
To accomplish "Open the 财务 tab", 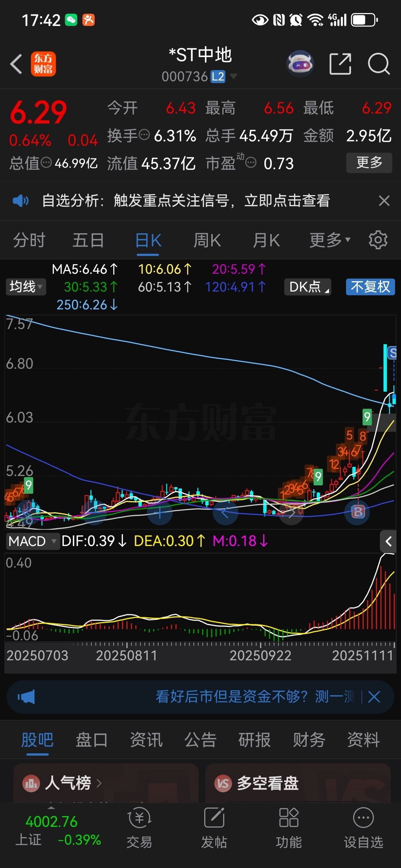I will click(309, 740).
